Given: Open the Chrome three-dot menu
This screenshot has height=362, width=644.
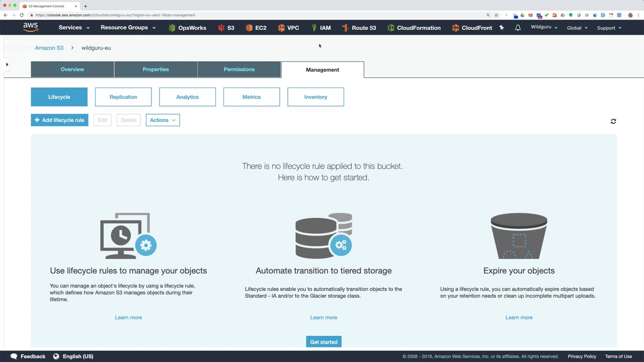Looking at the screenshot, I should (x=638, y=15).
